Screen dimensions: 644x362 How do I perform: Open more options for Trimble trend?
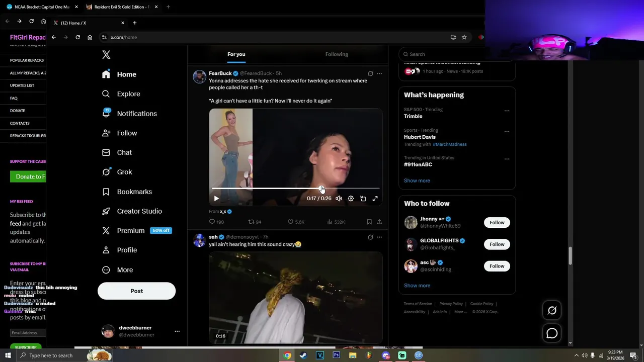507,111
